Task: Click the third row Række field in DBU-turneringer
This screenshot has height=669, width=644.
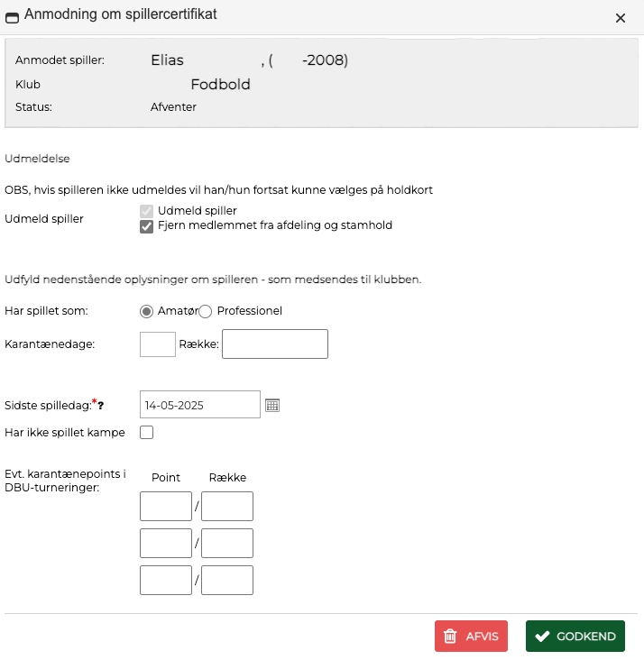Action: click(x=227, y=580)
